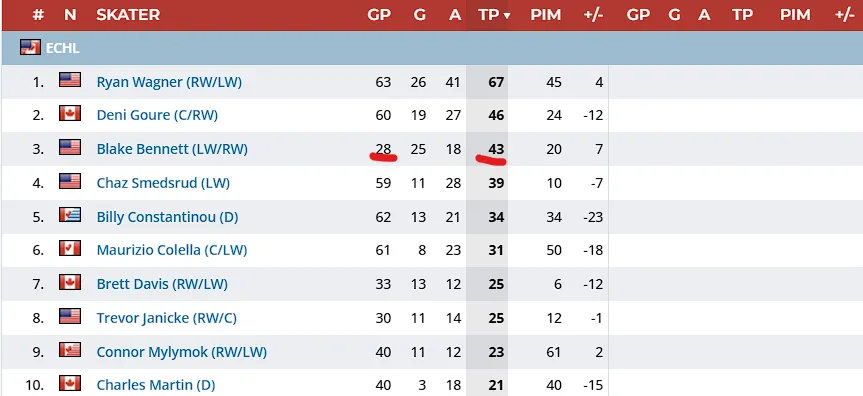Click the USA flag beside Ryan Wagner
863x396 pixels.
pyautogui.click(x=70, y=80)
